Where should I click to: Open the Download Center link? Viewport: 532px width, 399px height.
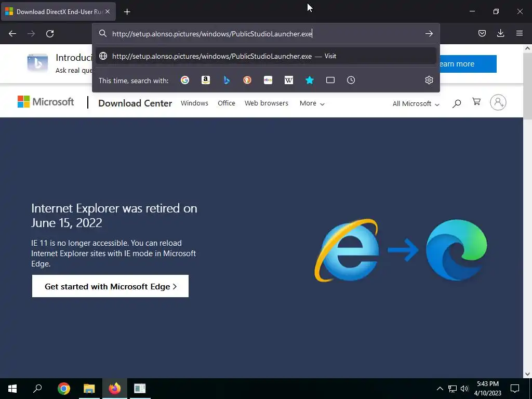[135, 103]
